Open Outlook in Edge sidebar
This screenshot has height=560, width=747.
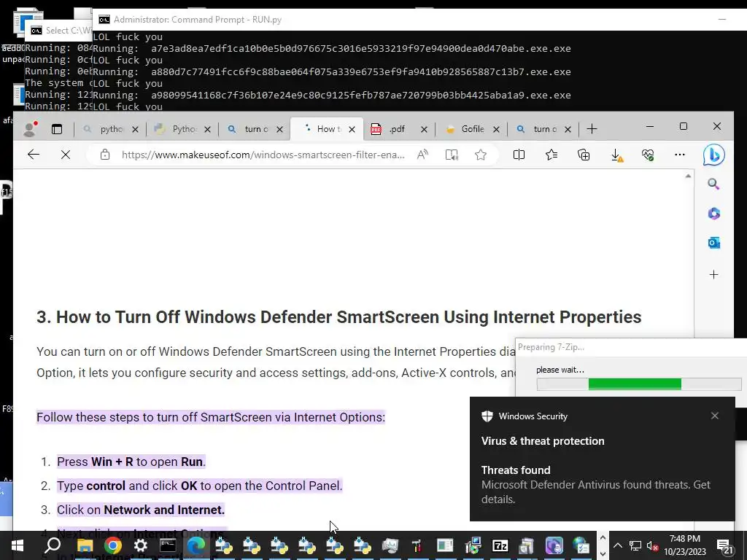point(713,243)
